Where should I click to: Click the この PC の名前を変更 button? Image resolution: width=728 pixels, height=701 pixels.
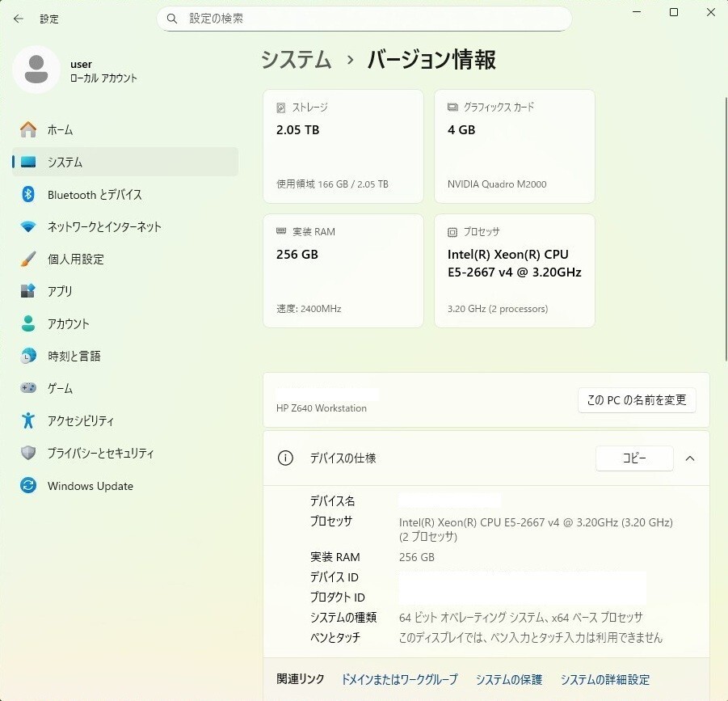click(637, 399)
